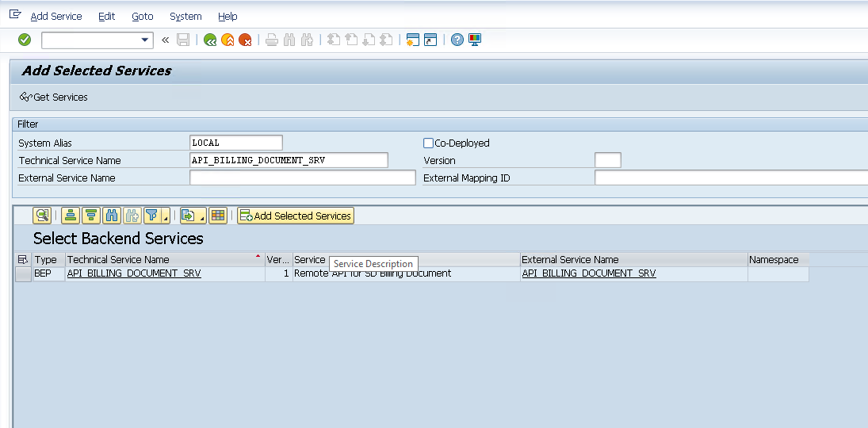Viewport: 868px width, 428px height.
Task: Open the layout grid icon in the table toolbar
Action: (x=218, y=216)
